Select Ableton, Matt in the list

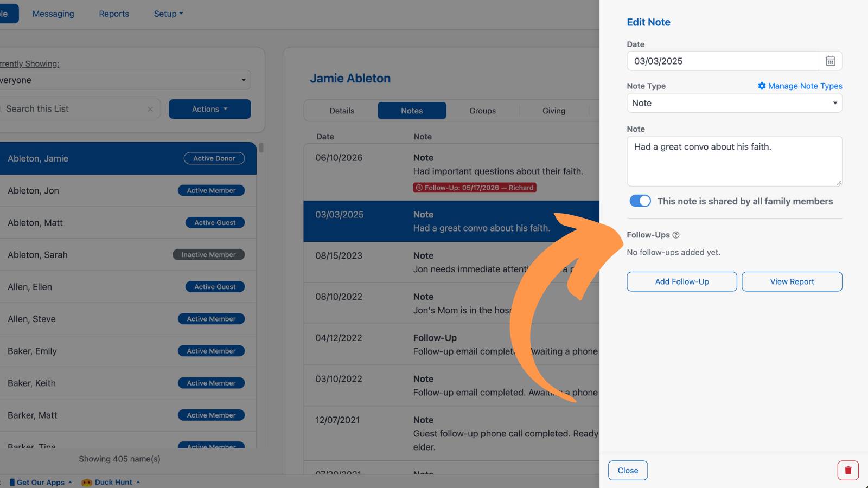coord(128,222)
